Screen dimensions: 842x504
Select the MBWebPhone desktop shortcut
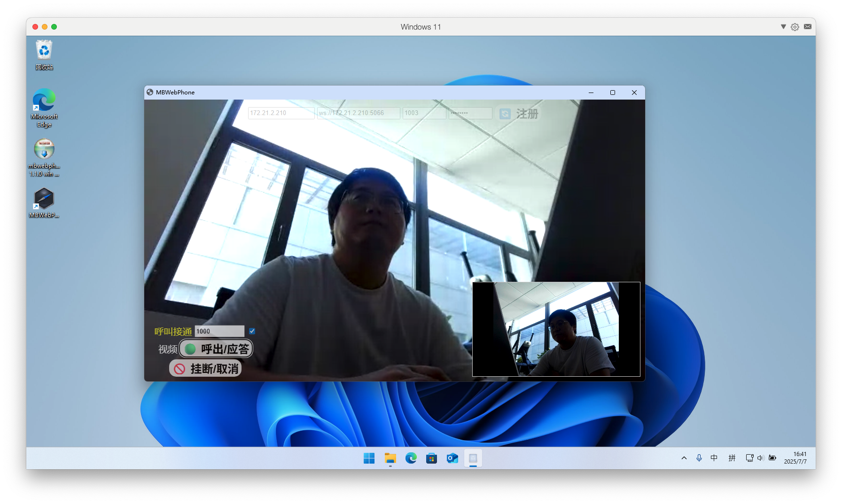click(x=44, y=203)
